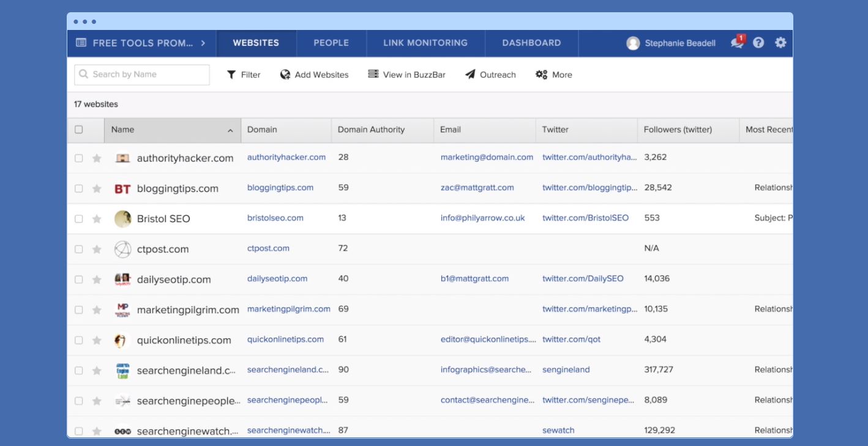The height and width of the screenshot is (446, 868).
Task: Click the searchengineland site logo
Action: click(x=122, y=371)
